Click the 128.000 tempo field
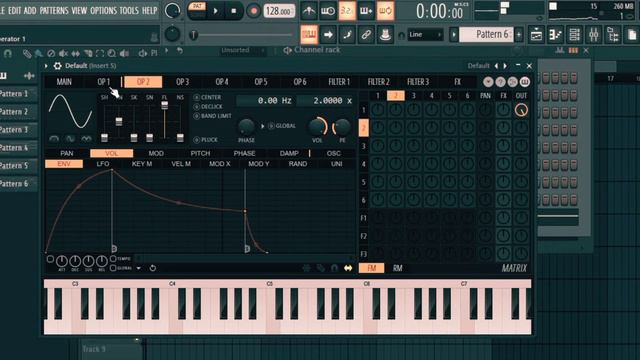The image size is (640, 360). [x=279, y=11]
